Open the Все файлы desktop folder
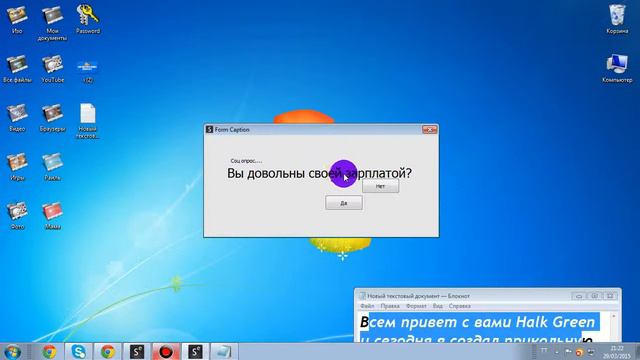Screen dimensions: 640x360 coord(17,69)
